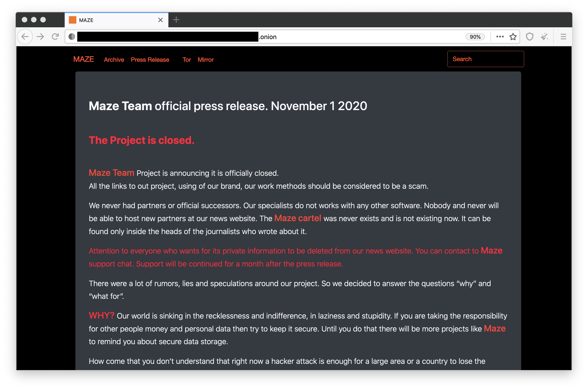Viewport: 588px width, 390px height.
Task: Open the onion site identity icon
Action: pyautogui.click(x=72, y=37)
